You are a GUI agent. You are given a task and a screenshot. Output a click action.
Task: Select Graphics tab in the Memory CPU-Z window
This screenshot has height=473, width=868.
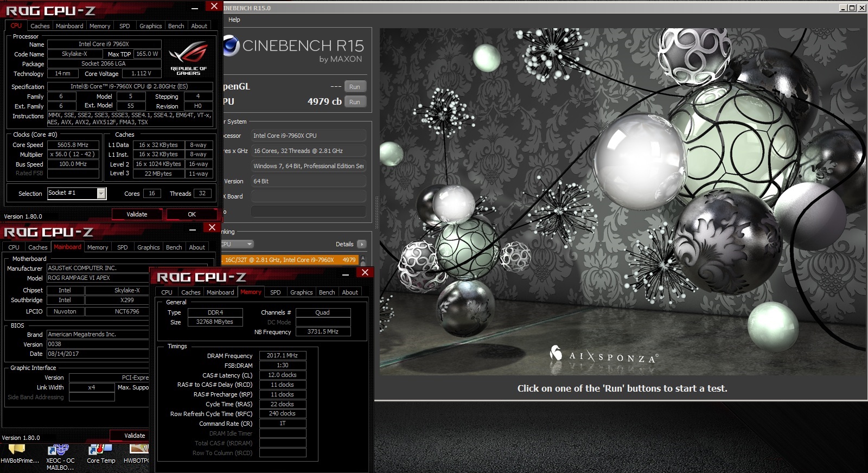point(302,292)
